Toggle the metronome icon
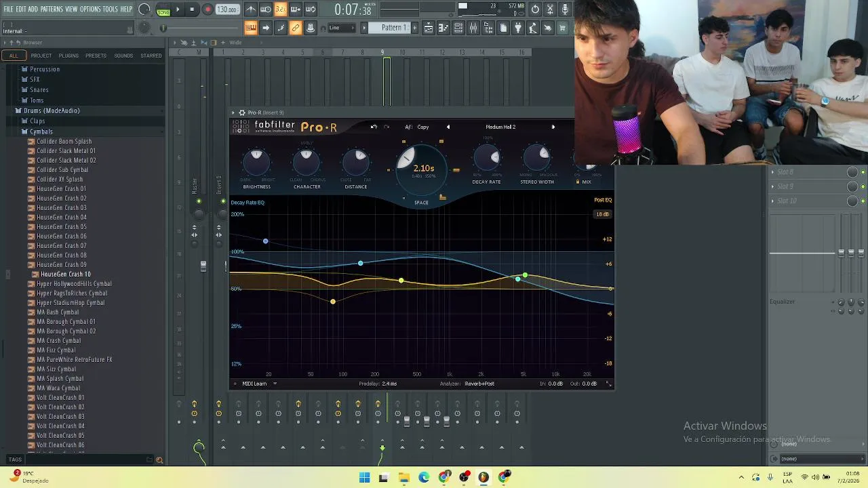 coord(251,9)
